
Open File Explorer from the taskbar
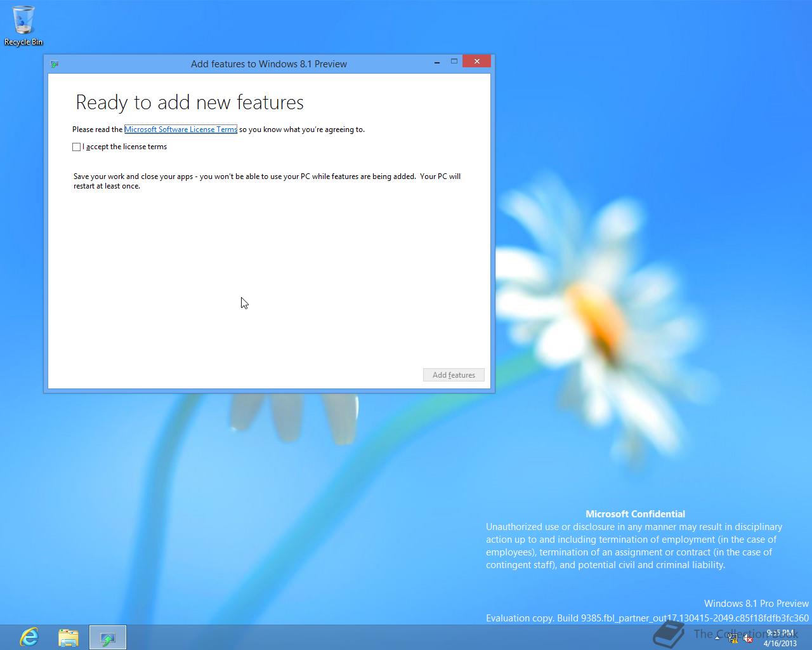click(68, 637)
